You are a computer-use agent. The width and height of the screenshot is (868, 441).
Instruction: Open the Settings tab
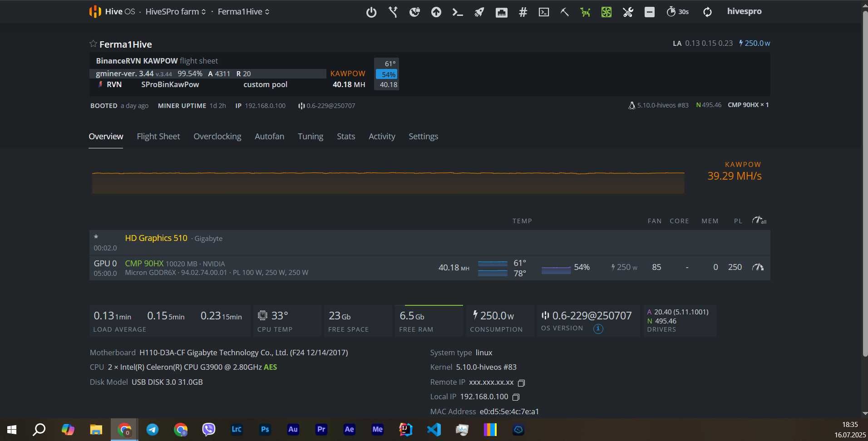(423, 137)
